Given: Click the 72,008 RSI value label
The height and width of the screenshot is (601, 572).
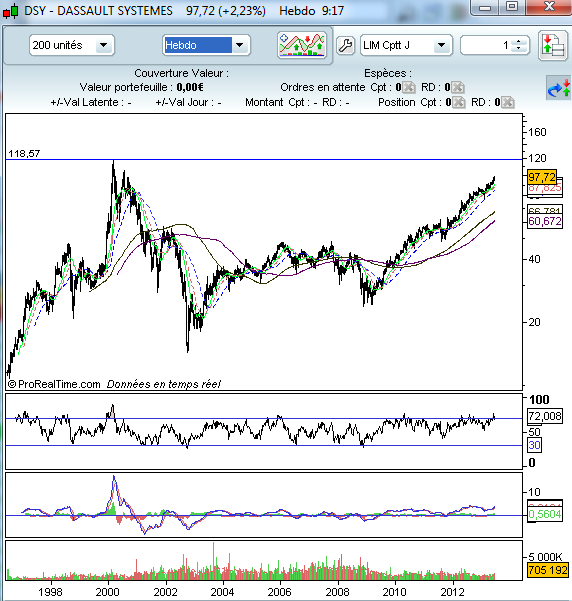Looking at the screenshot, I should (545, 416).
